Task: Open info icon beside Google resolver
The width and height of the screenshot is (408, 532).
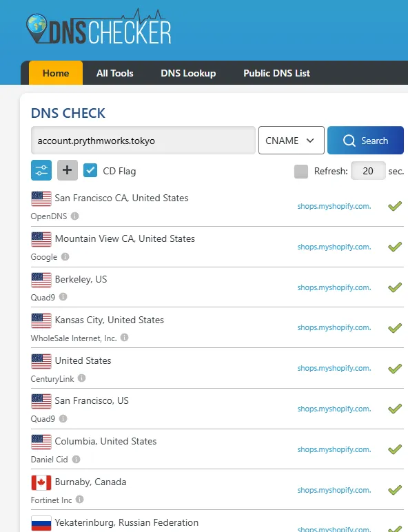Action: point(65,256)
